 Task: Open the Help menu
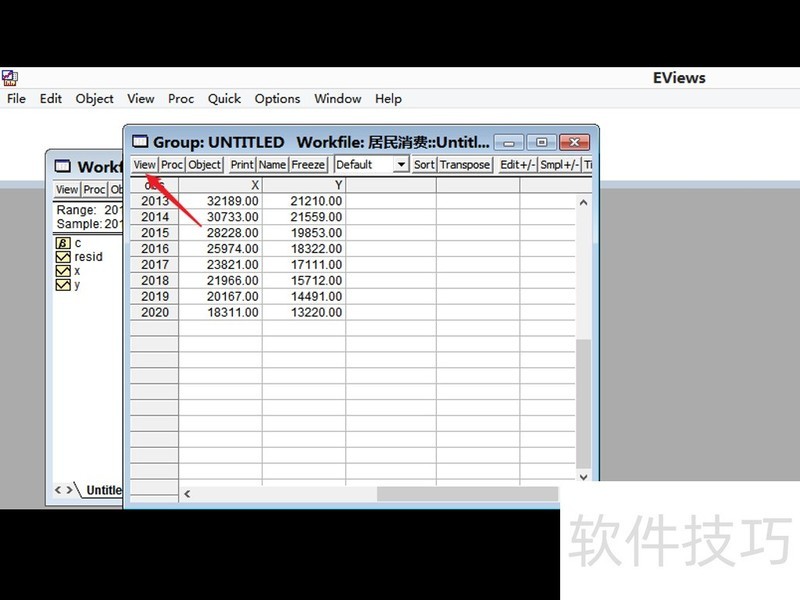(x=388, y=98)
